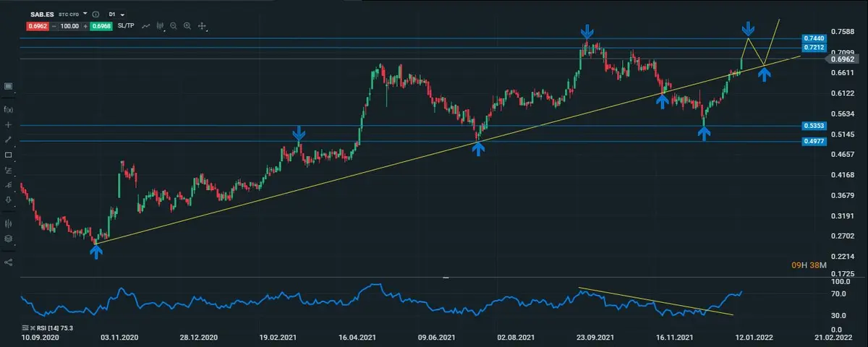
Task: Open the candlestick chart type dropdown
Action: coord(161,26)
